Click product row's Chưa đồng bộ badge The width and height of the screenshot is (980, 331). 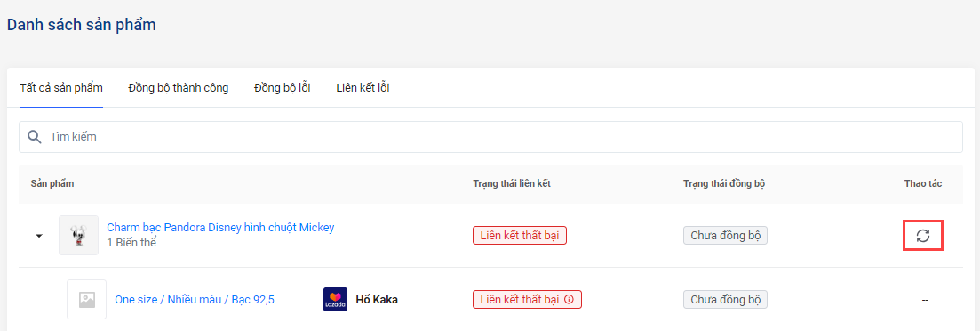point(725,236)
